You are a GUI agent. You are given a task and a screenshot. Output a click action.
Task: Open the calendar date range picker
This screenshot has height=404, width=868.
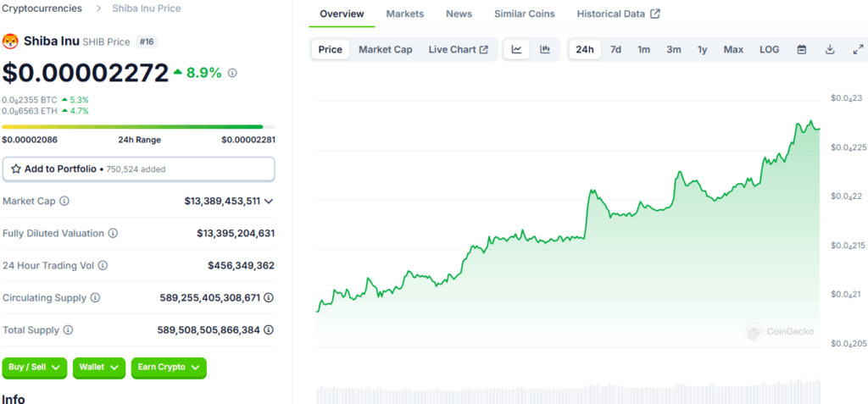[x=801, y=50]
